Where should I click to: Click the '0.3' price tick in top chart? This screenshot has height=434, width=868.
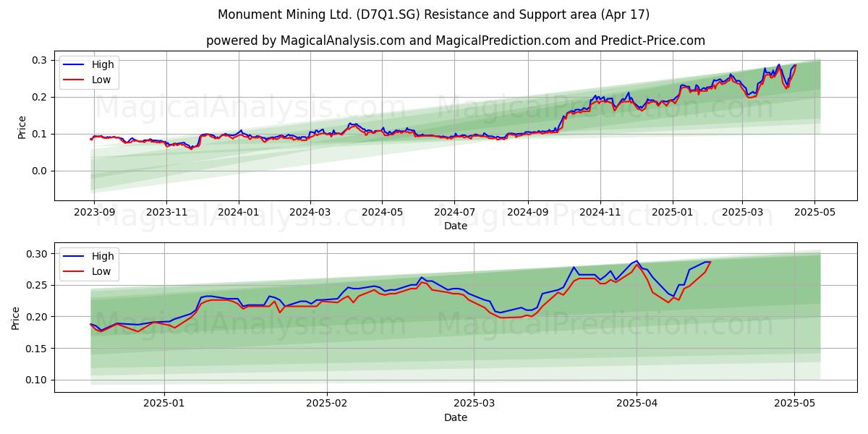pyautogui.click(x=41, y=59)
